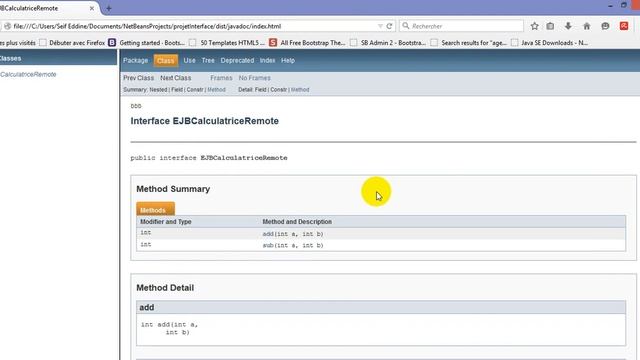Screen dimensions: 640x360
Task: Open the Deprecated navigation link
Action: 237,60
